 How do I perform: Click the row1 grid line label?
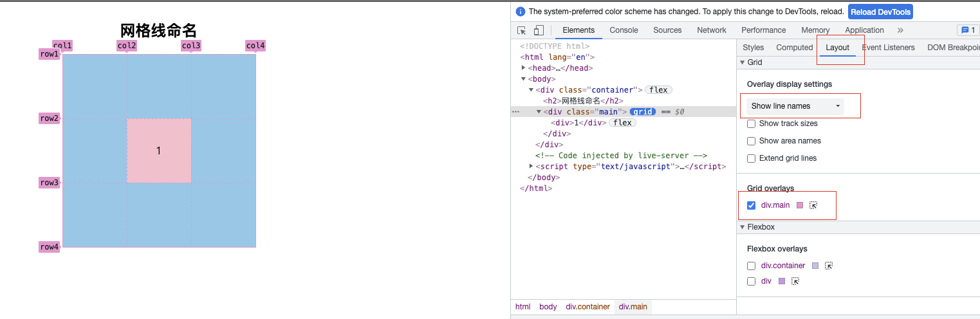pos(50,54)
